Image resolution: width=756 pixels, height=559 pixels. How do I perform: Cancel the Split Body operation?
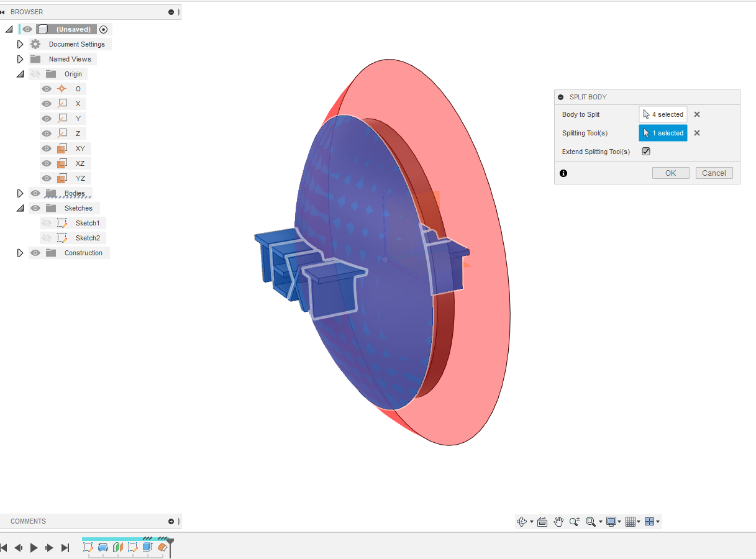(713, 173)
